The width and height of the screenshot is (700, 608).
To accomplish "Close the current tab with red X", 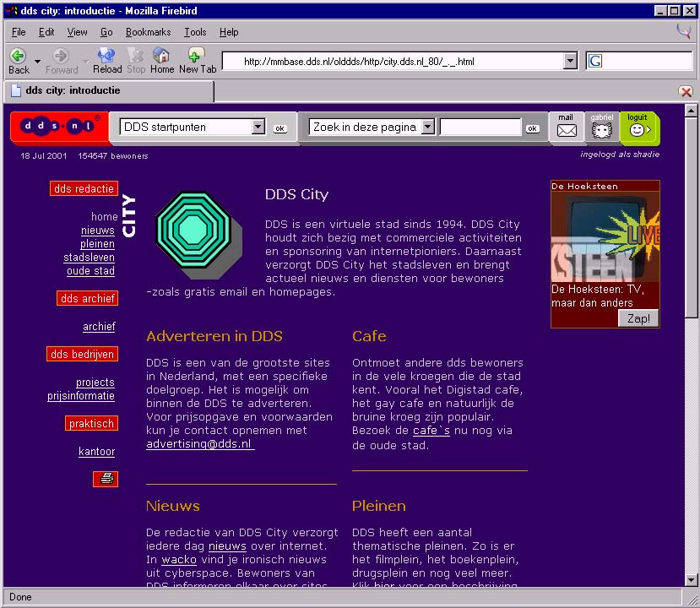I will click(686, 92).
